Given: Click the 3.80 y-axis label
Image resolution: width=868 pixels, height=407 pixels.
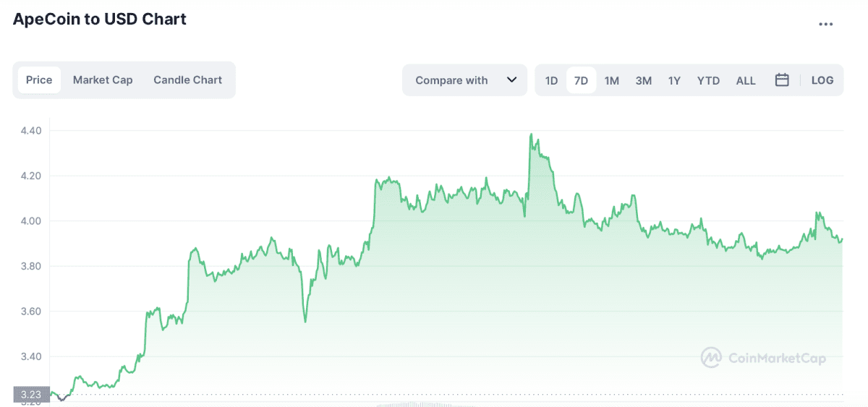Looking at the screenshot, I should click(x=31, y=266).
